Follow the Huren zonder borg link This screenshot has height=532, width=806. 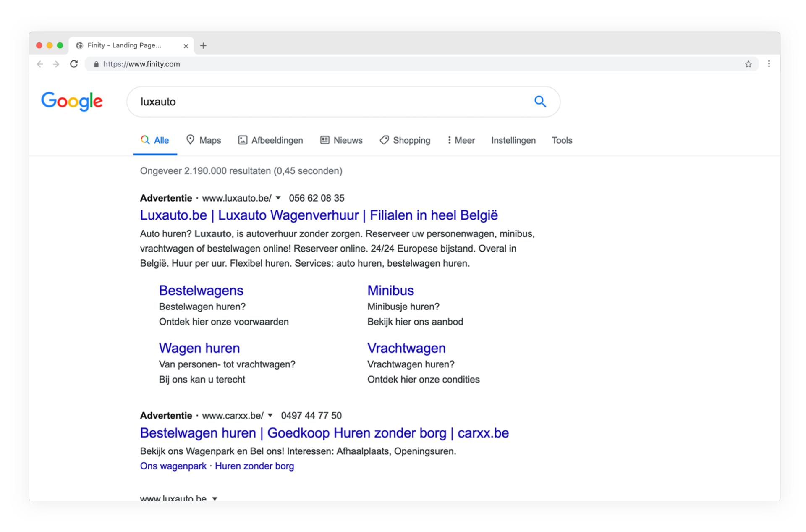tap(254, 466)
